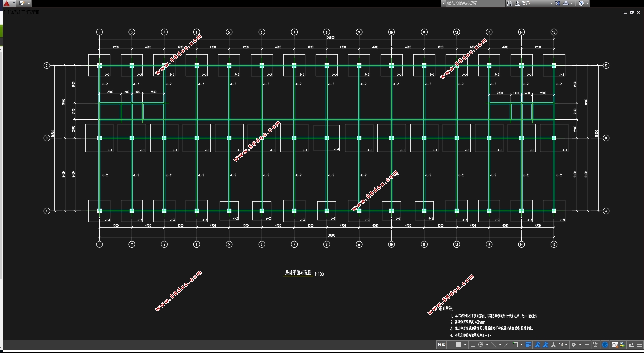Select the 1:100 scale text

tap(319, 274)
